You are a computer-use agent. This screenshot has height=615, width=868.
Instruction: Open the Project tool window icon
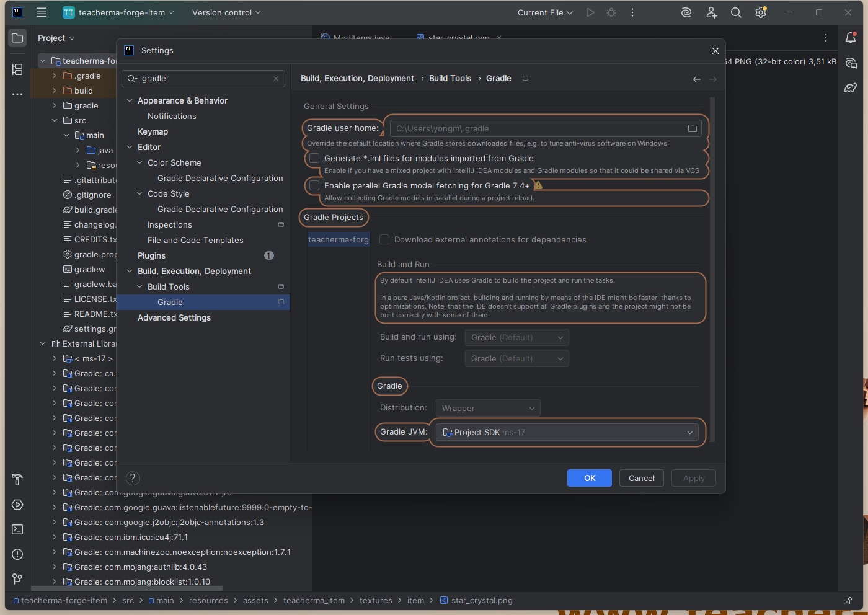click(17, 38)
